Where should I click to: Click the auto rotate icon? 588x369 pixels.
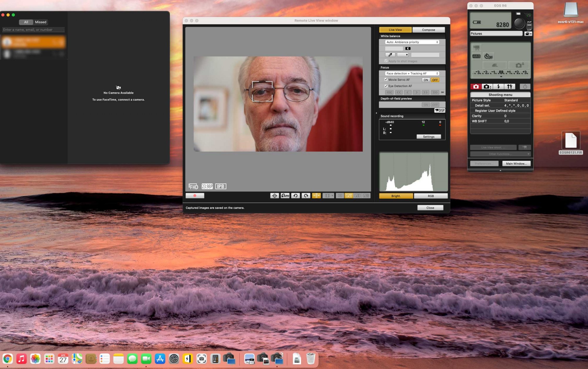(x=285, y=196)
